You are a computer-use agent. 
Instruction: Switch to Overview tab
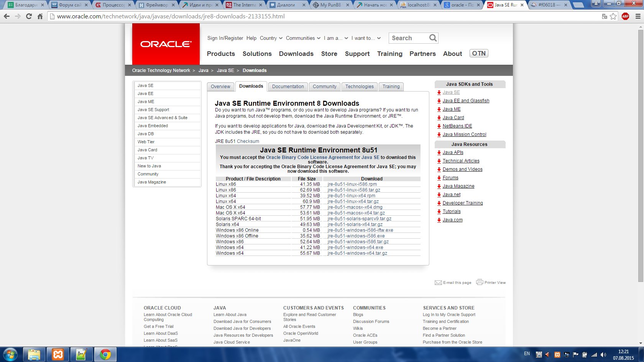(220, 87)
